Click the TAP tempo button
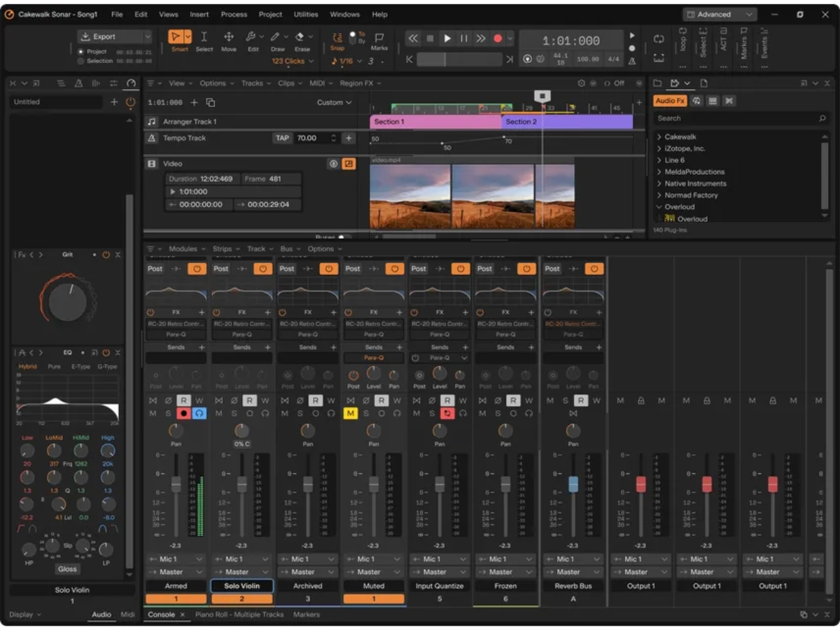The height and width of the screenshot is (630, 840). pyautogui.click(x=282, y=138)
